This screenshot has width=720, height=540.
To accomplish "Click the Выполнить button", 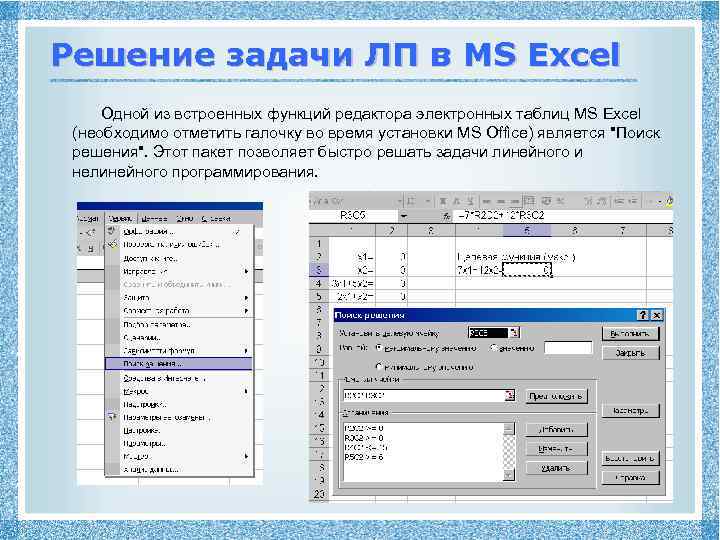I will click(630, 334).
